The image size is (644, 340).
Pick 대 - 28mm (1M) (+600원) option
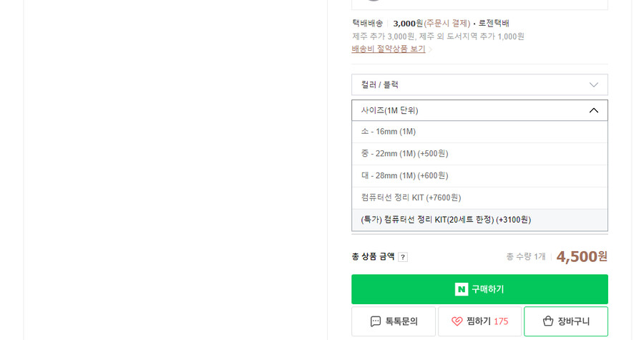point(479,176)
